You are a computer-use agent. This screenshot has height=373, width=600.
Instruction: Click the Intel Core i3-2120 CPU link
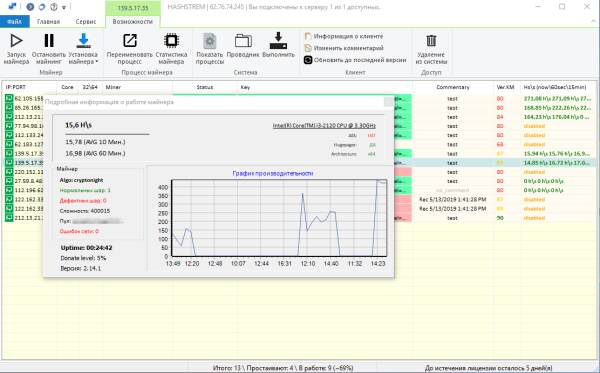324,125
